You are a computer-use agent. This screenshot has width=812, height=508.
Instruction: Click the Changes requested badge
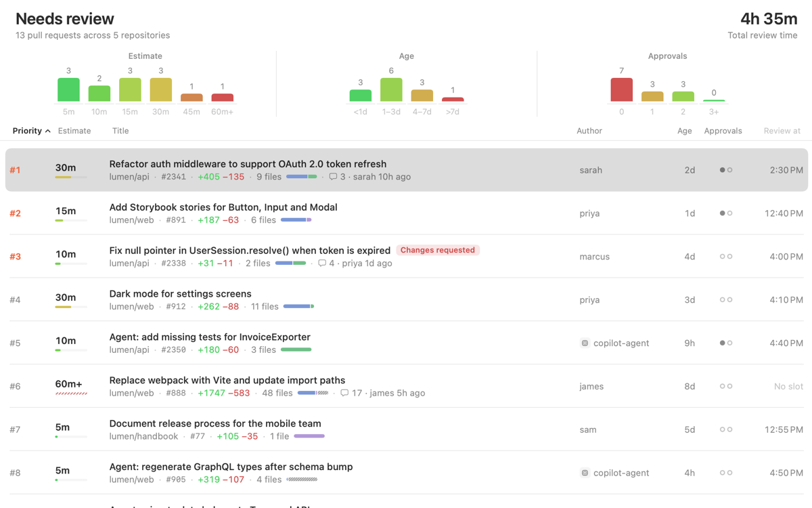tap(438, 250)
